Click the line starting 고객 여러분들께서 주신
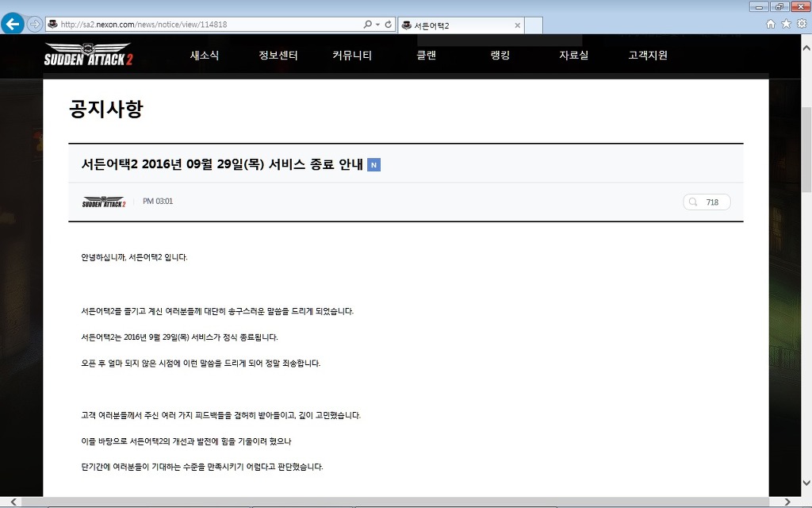812x508 pixels. 221,415
